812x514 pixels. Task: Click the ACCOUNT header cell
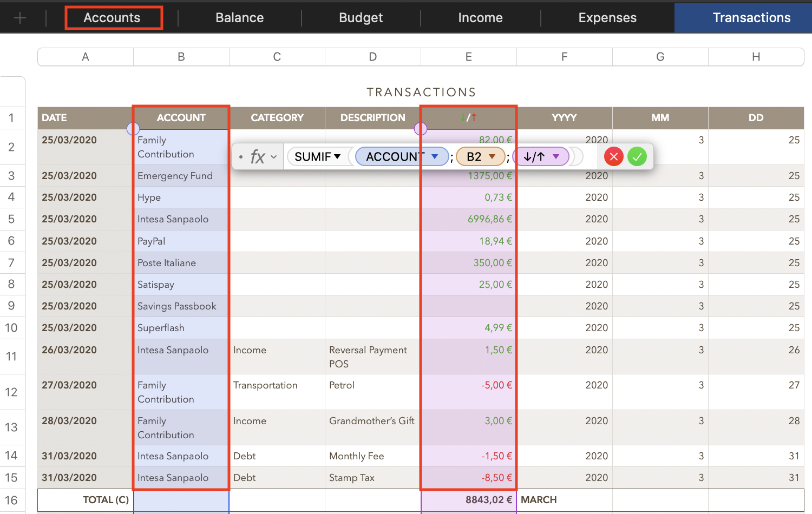[x=181, y=118]
